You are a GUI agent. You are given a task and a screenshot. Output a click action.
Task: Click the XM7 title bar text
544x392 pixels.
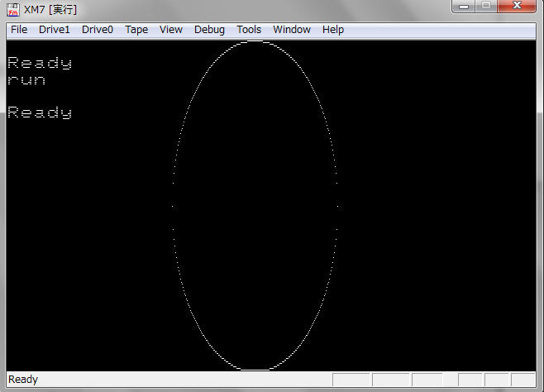pos(50,9)
